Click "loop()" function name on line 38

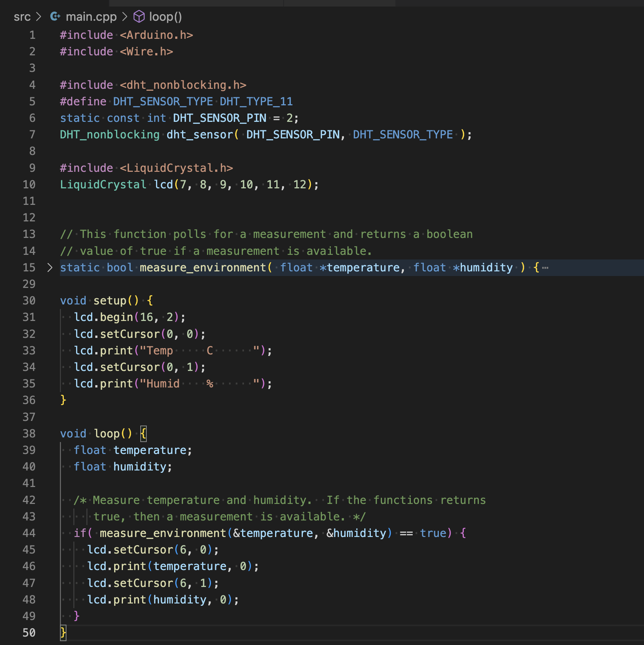pos(113,434)
